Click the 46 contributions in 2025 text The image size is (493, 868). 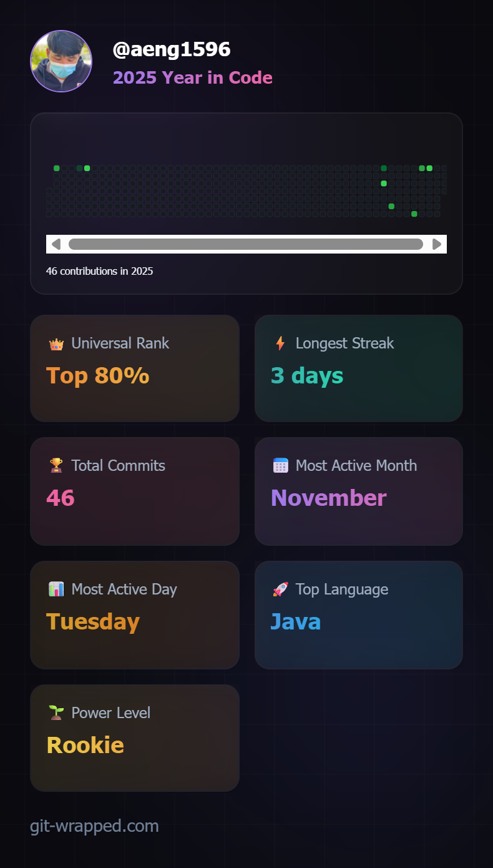(x=99, y=272)
